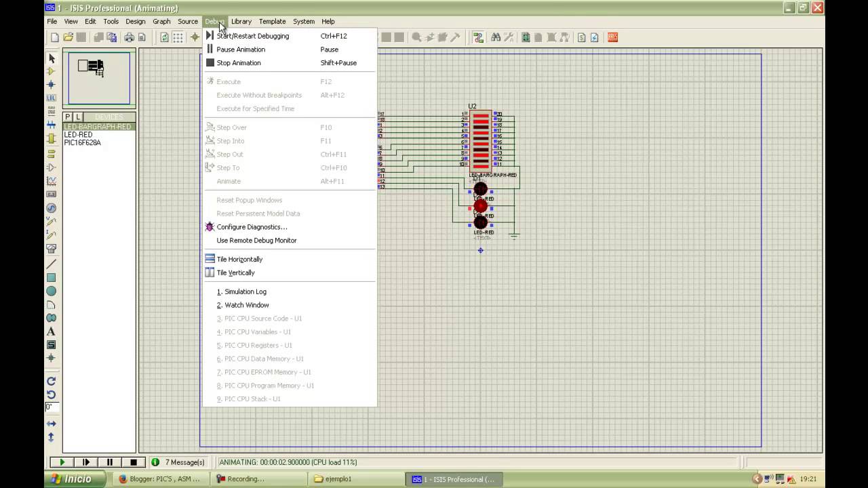
Task: Choose Tile Vertically menu entry
Action: pyautogui.click(x=289, y=273)
